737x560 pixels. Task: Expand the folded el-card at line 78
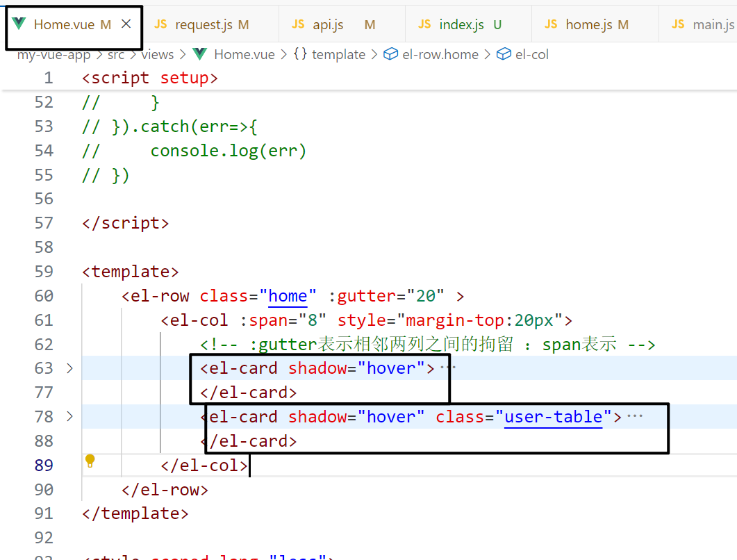[x=69, y=417]
